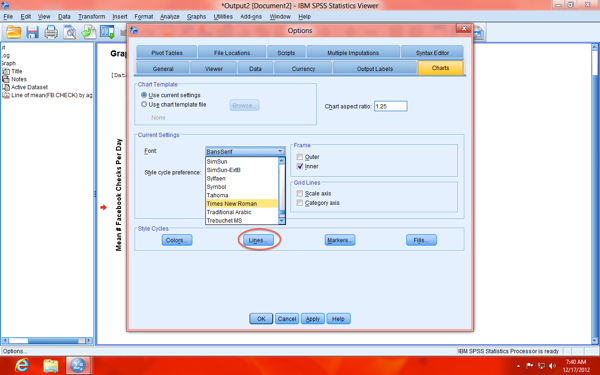Viewport: 600px width, 375px height.
Task: Open the Utilities menu
Action: 223,16
